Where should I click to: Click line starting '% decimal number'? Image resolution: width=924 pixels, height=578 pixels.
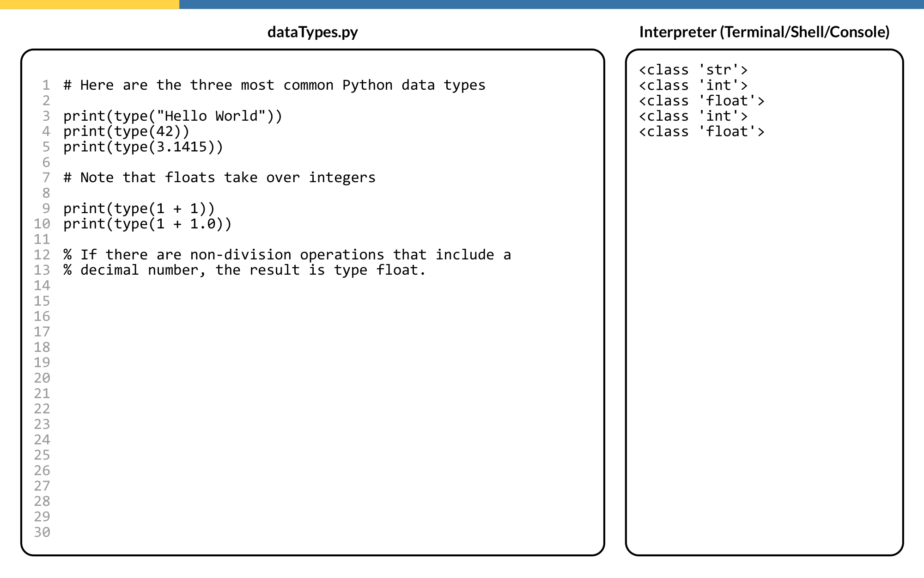[244, 270]
